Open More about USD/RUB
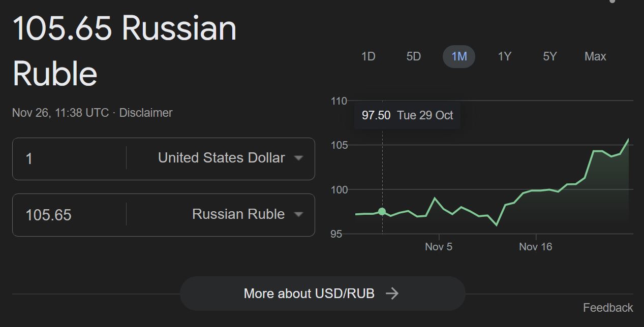 click(x=323, y=293)
